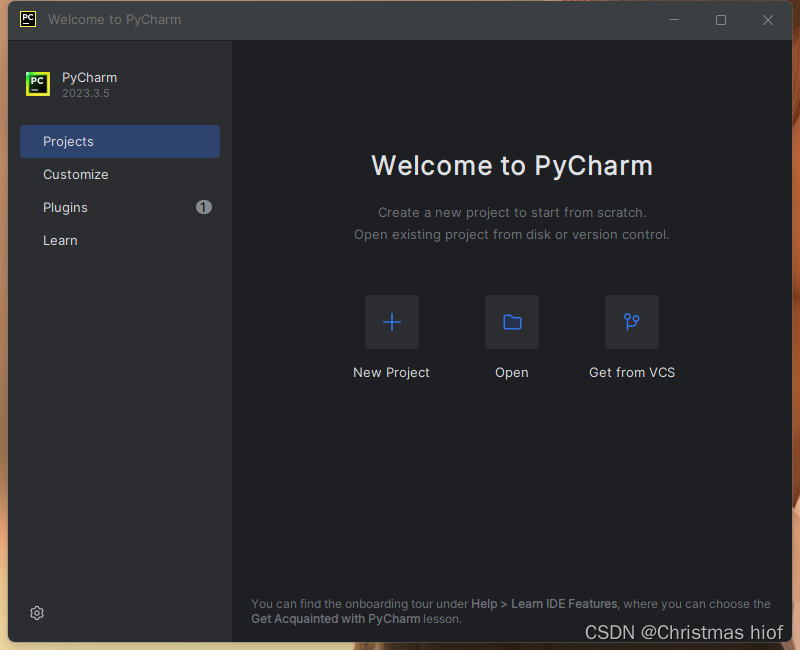Minimize the PyCharm welcome window

tap(674, 20)
